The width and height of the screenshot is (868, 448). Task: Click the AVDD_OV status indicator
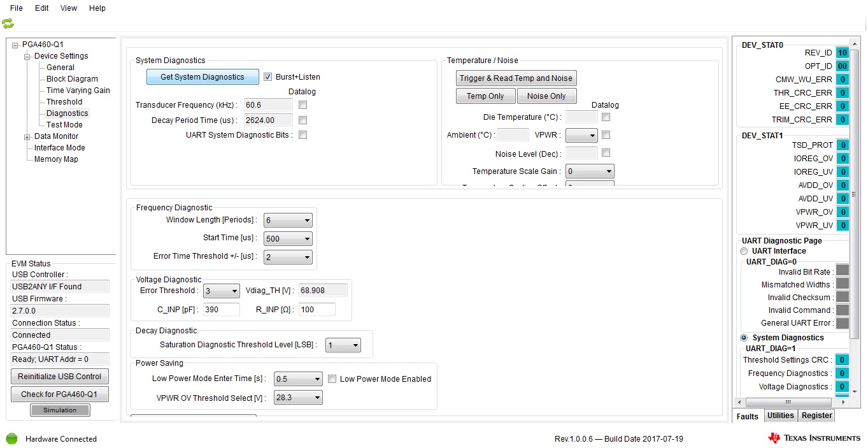[843, 185]
